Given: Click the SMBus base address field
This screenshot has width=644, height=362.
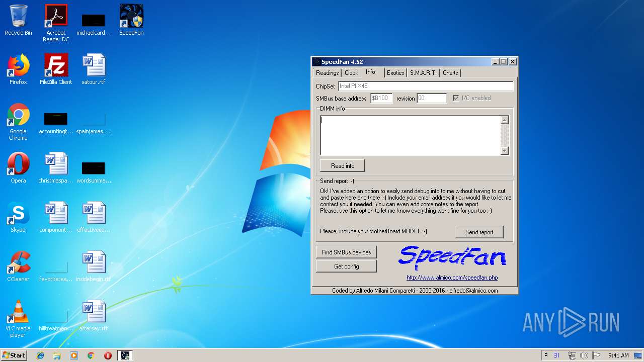Looking at the screenshot, I should 381,99.
